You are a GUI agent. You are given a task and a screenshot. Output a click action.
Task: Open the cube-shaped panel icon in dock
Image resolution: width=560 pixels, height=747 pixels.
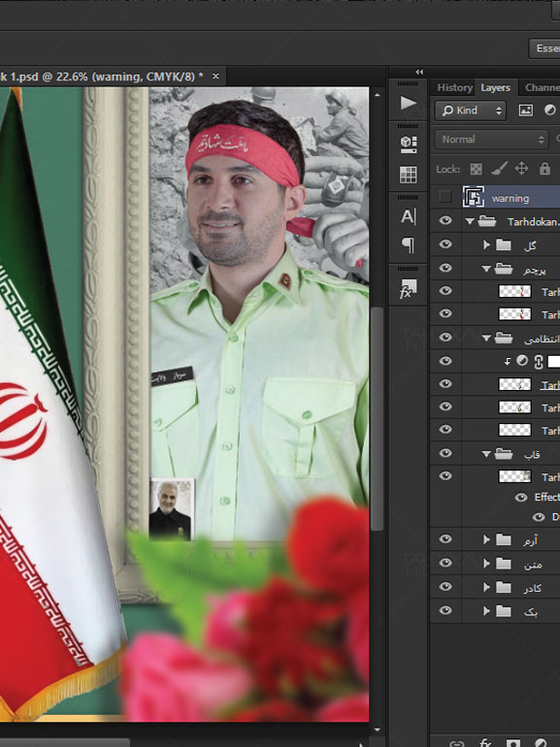(x=408, y=144)
